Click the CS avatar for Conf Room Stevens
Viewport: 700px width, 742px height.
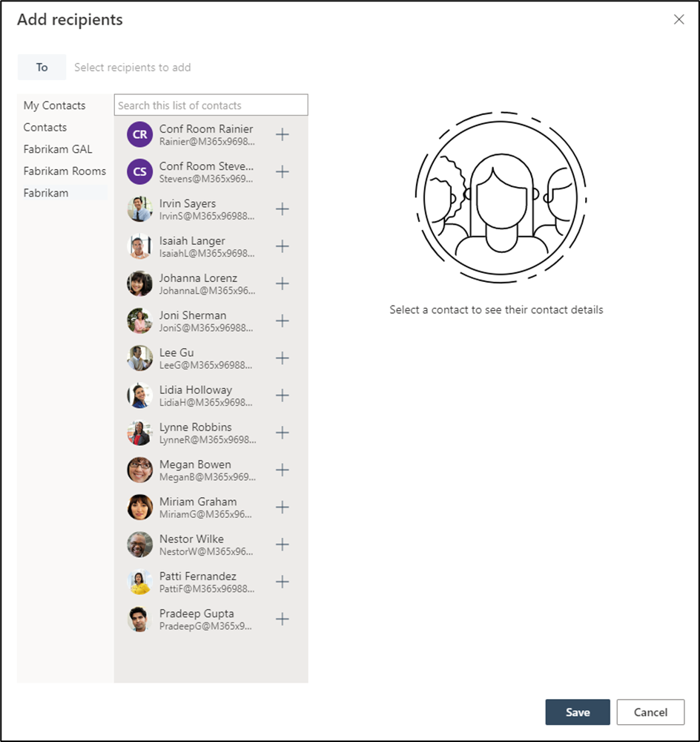click(139, 172)
